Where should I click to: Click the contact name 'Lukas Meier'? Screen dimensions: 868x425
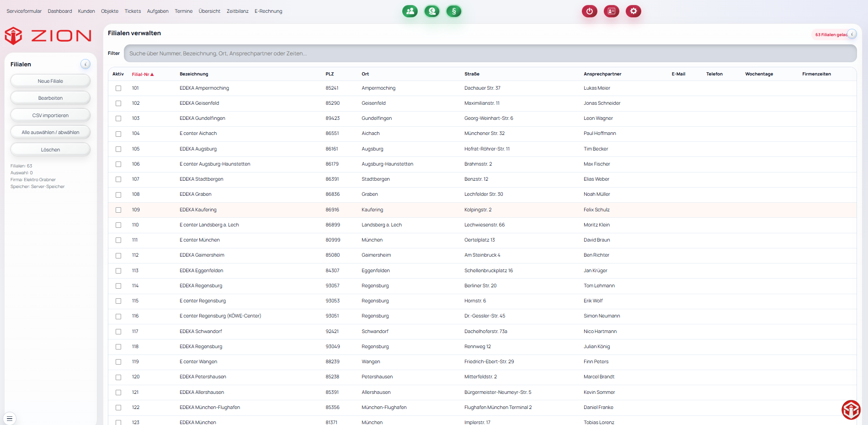596,88
